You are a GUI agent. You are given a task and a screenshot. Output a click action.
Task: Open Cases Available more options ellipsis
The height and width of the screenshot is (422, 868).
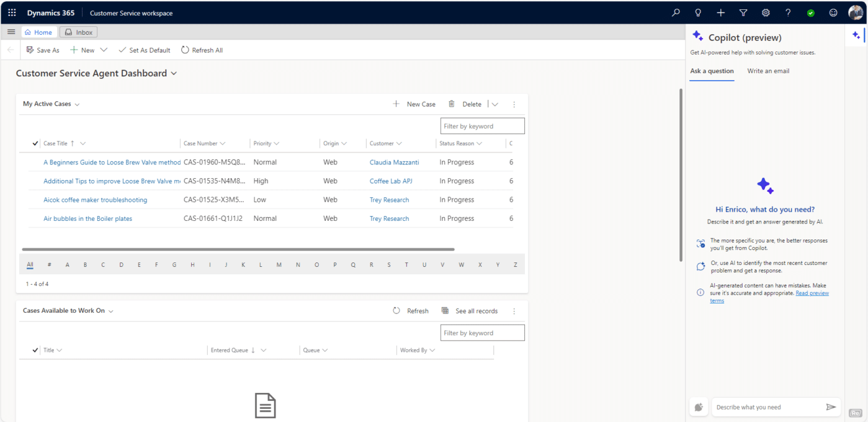tap(514, 311)
